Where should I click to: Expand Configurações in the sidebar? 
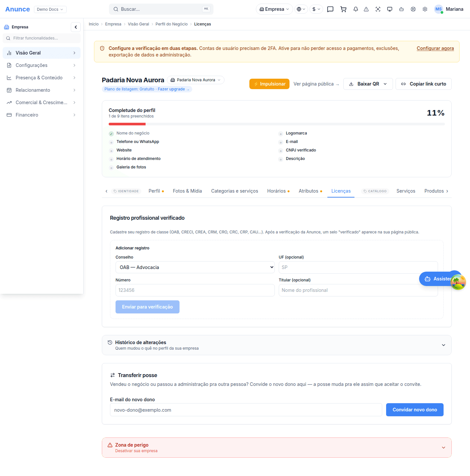[x=41, y=65]
